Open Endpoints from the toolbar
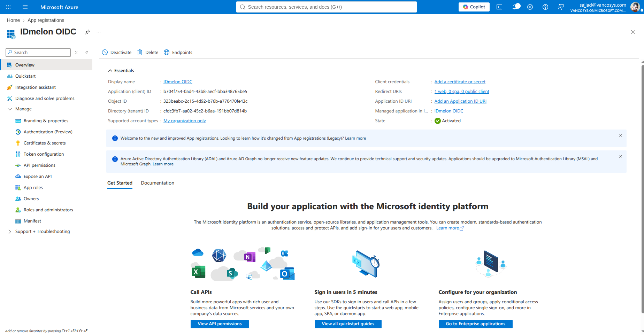The image size is (644, 336). (x=178, y=53)
